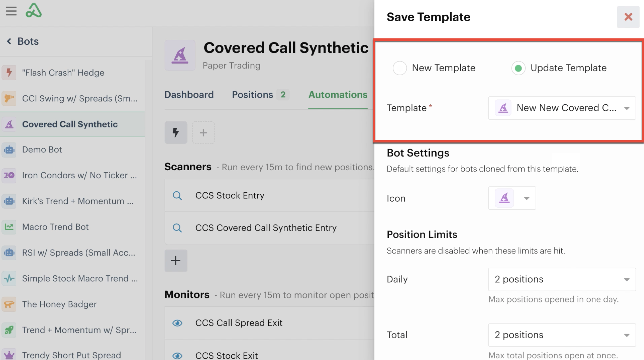Open the hamburger menu icon
This screenshot has height=360, width=644.
pyautogui.click(x=11, y=11)
